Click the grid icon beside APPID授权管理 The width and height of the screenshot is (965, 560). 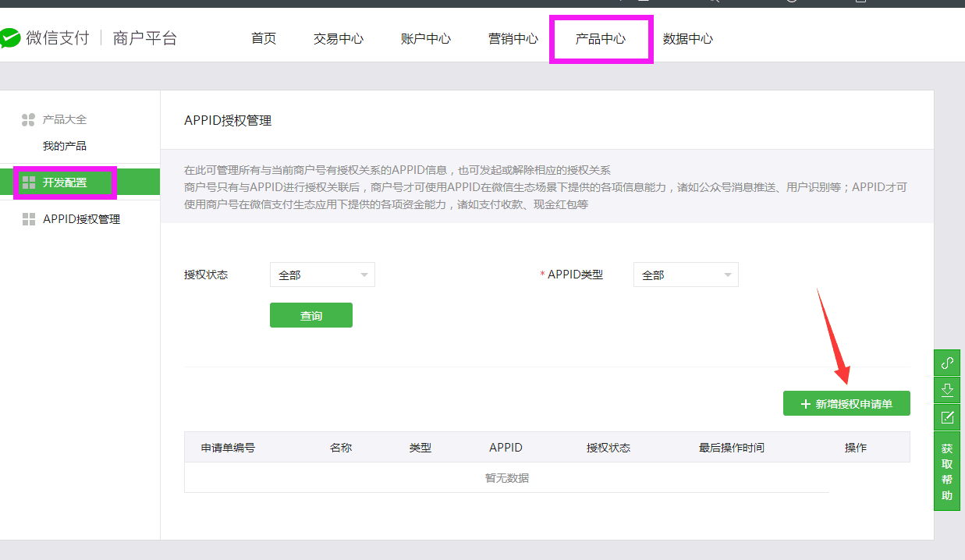[29, 219]
